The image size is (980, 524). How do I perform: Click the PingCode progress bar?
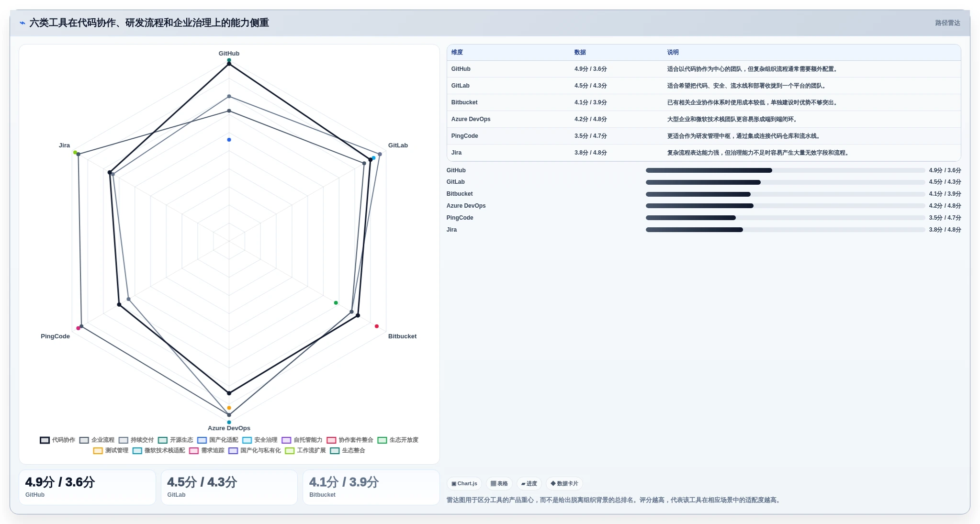[785, 218]
